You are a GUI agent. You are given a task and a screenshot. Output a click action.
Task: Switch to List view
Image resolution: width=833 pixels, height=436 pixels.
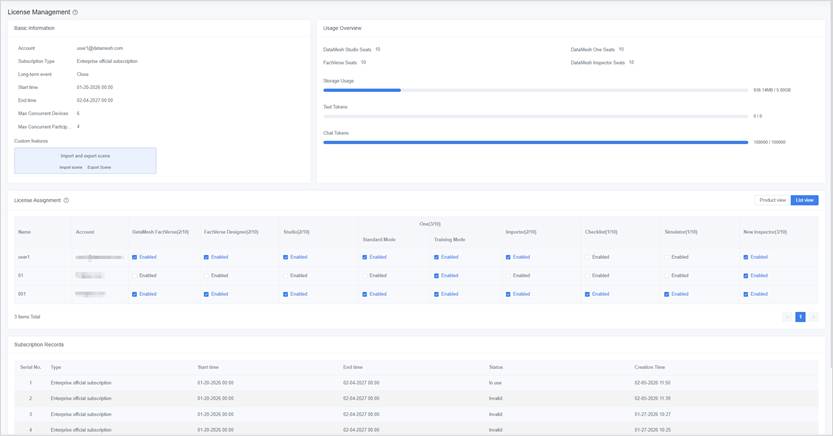click(x=804, y=200)
